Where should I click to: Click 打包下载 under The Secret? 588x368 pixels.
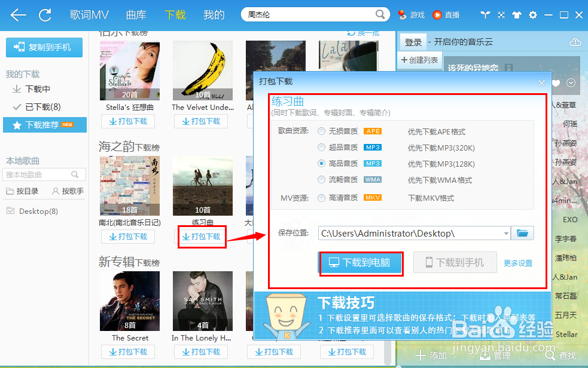[x=128, y=352]
